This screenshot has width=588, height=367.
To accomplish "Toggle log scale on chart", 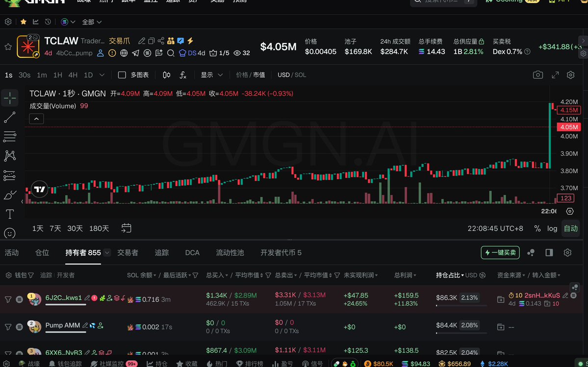I will 552,228.
